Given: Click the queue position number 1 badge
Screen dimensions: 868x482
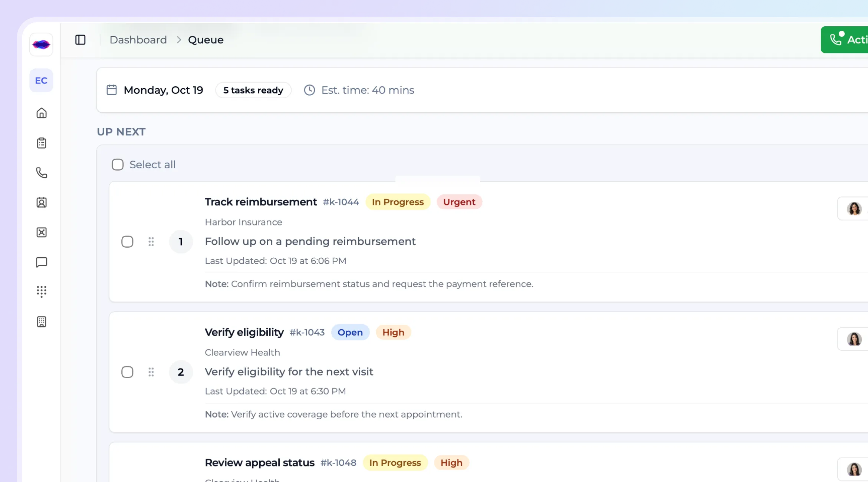Looking at the screenshot, I should [181, 242].
